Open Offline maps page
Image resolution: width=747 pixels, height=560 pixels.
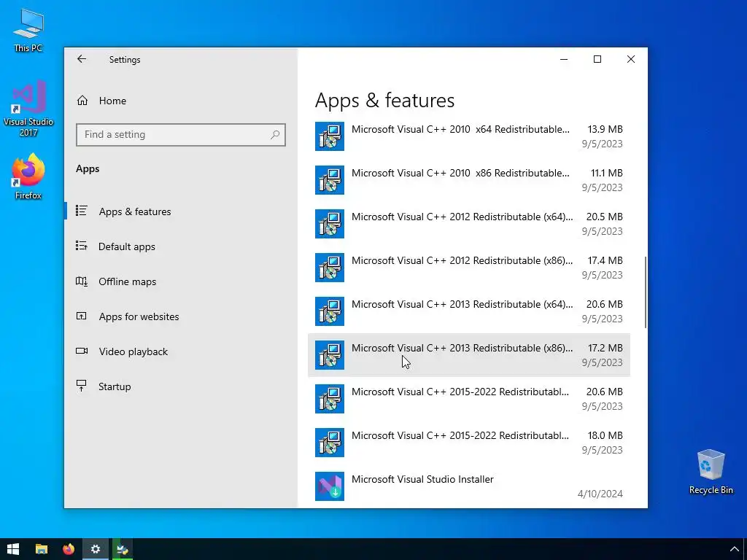click(x=181, y=281)
